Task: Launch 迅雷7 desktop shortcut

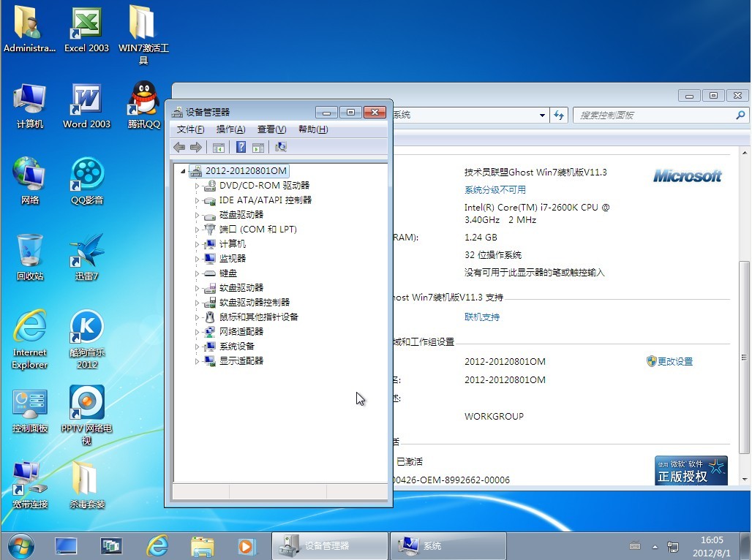Action: pyautogui.click(x=87, y=257)
